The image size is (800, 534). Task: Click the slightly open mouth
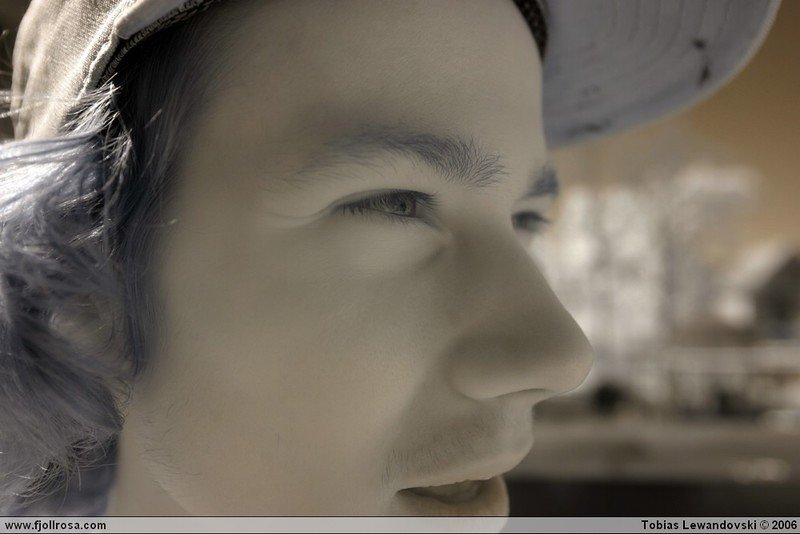455,490
